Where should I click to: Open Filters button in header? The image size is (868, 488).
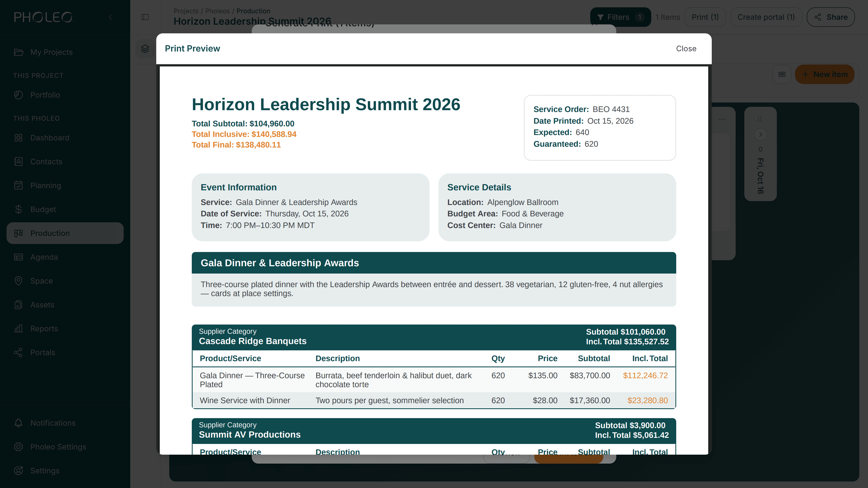620,17
